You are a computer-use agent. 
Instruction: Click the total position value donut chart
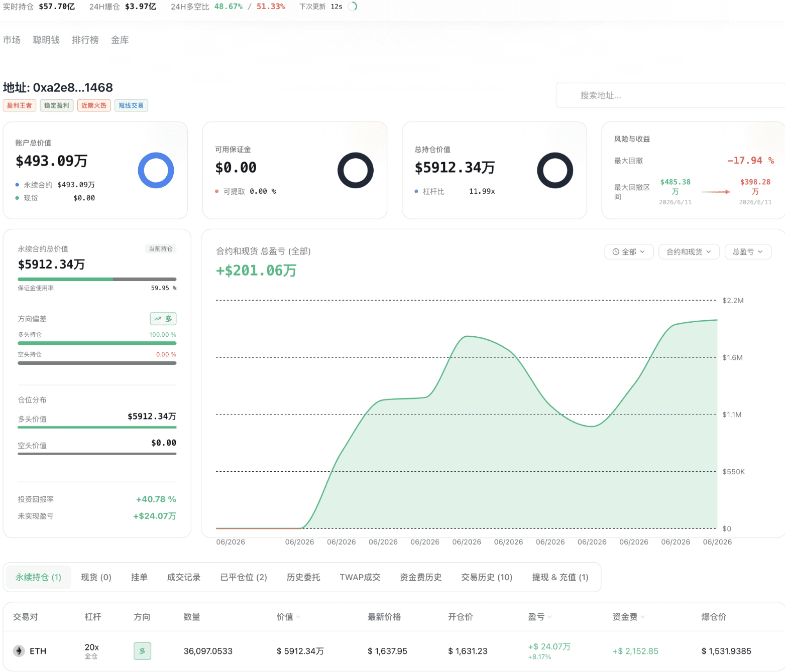tap(555, 171)
